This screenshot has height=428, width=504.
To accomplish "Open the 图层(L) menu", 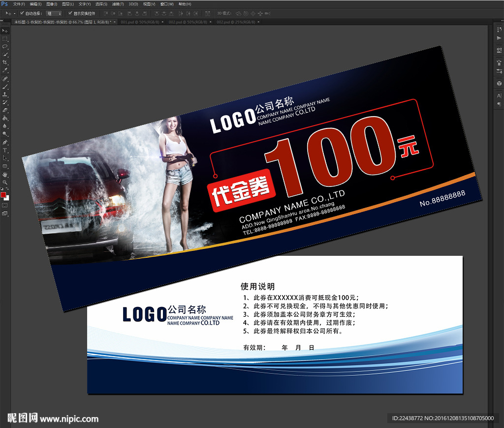I will pyautogui.click(x=67, y=4).
